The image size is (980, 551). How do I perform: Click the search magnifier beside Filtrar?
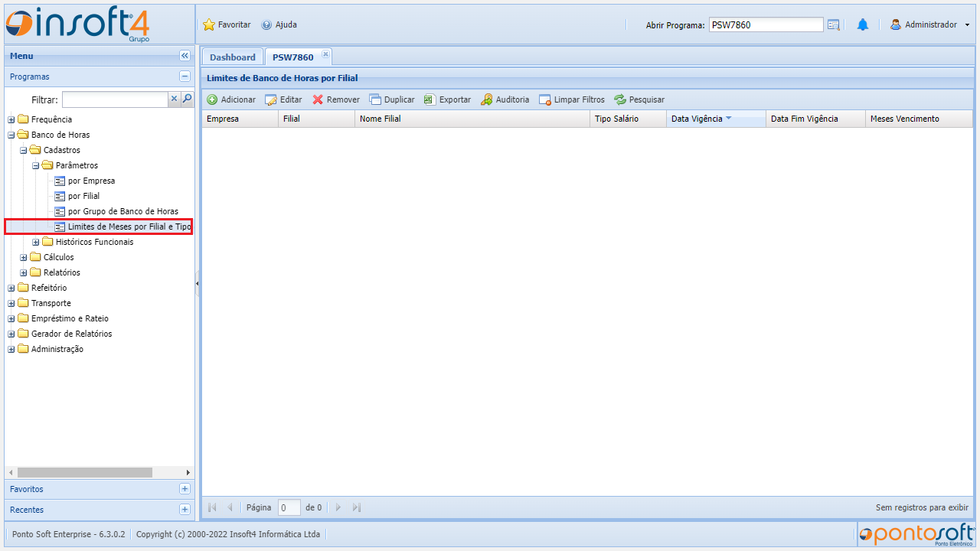pos(187,99)
